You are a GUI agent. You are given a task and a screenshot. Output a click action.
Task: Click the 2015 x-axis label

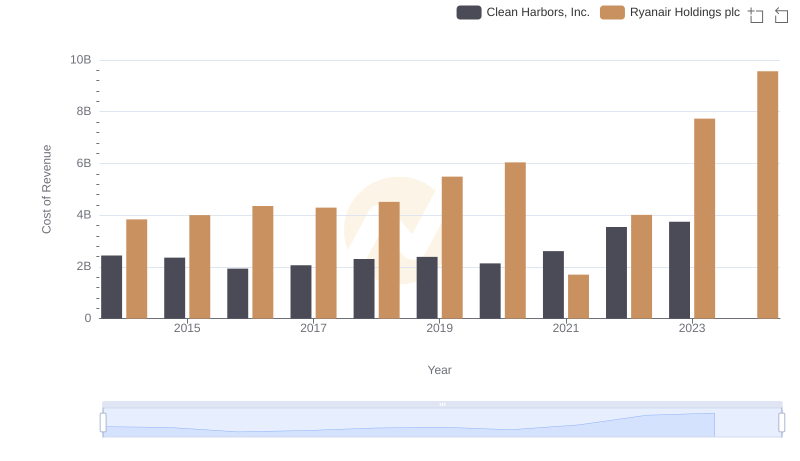click(x=187, y=328)
